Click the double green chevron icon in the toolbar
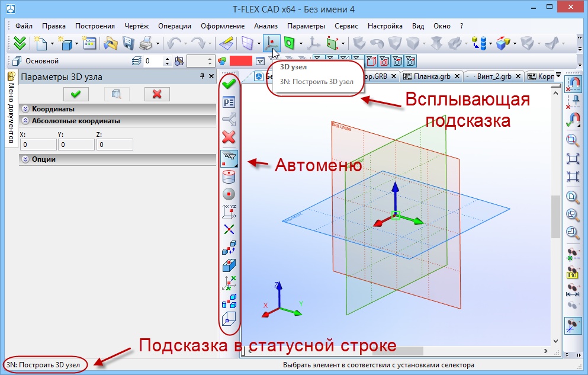This screenshot has width=588, height=375. point(19,43)
